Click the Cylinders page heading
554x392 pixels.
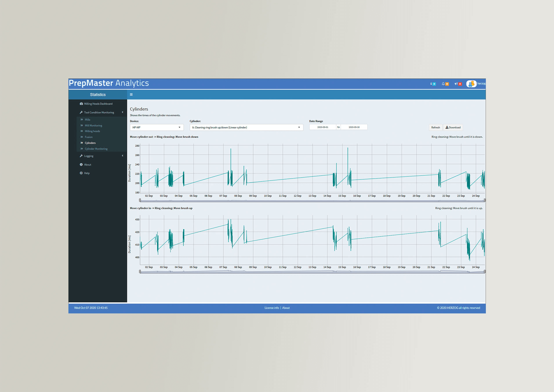pos(139,109)
